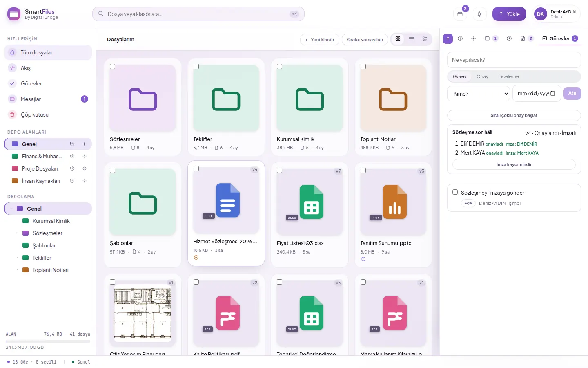Expand the Sözleşmeler tree node
Screen dimensions: 588x368
click(x=17, y=233)
